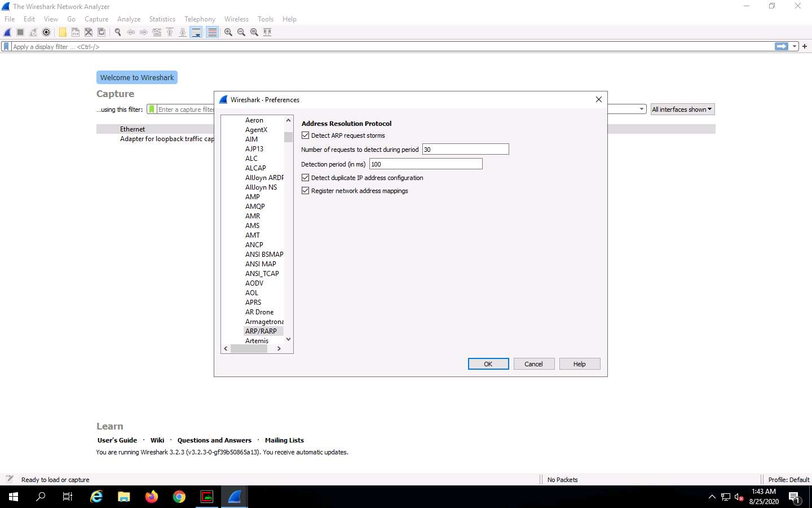Click the find packet magnifier icon
This screenshot has height=508, width=812.
point(118,32)
